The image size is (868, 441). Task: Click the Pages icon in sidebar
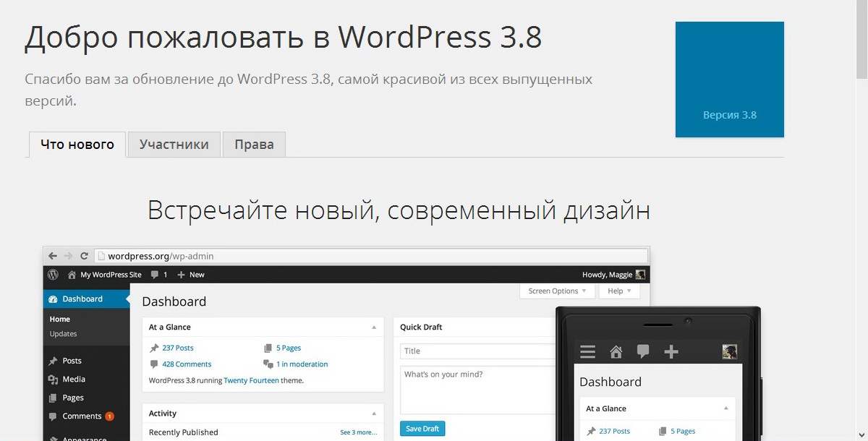53,398
